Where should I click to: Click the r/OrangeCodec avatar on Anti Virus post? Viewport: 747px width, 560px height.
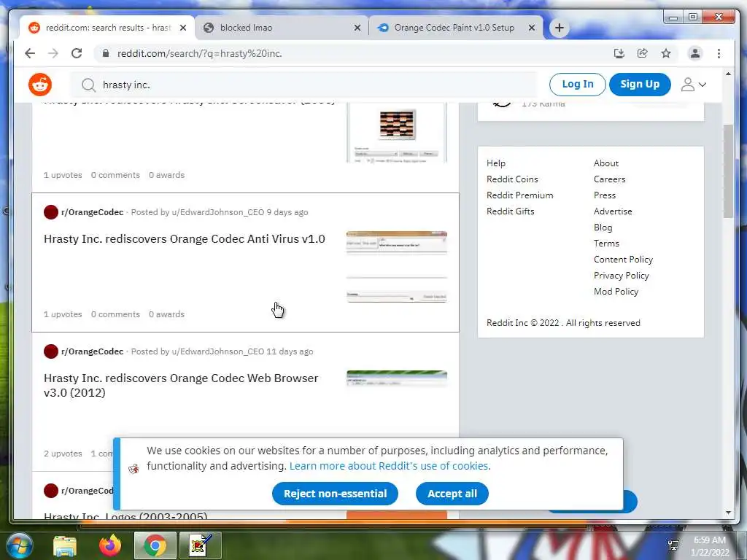51,212
